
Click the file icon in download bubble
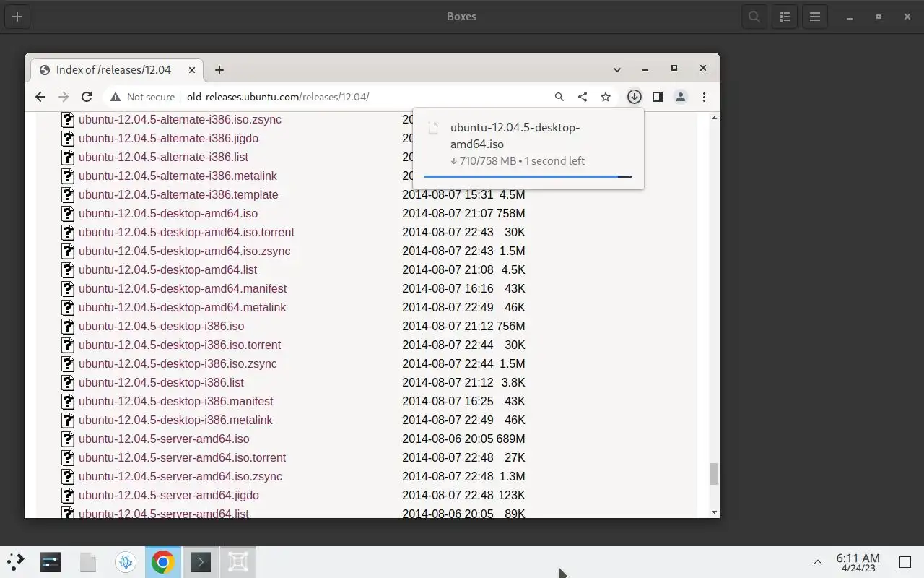pyautogui.click(x=433, y=129)
